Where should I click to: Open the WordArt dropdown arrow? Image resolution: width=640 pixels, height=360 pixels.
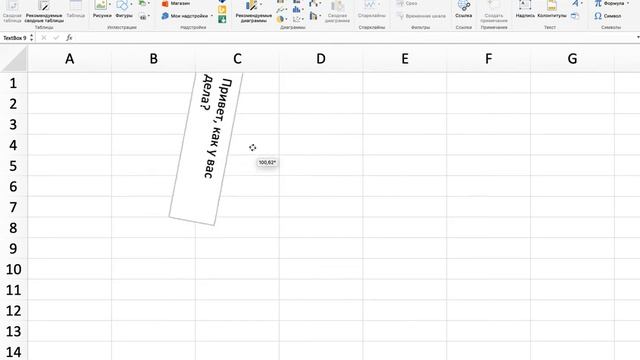pos(582,3)
